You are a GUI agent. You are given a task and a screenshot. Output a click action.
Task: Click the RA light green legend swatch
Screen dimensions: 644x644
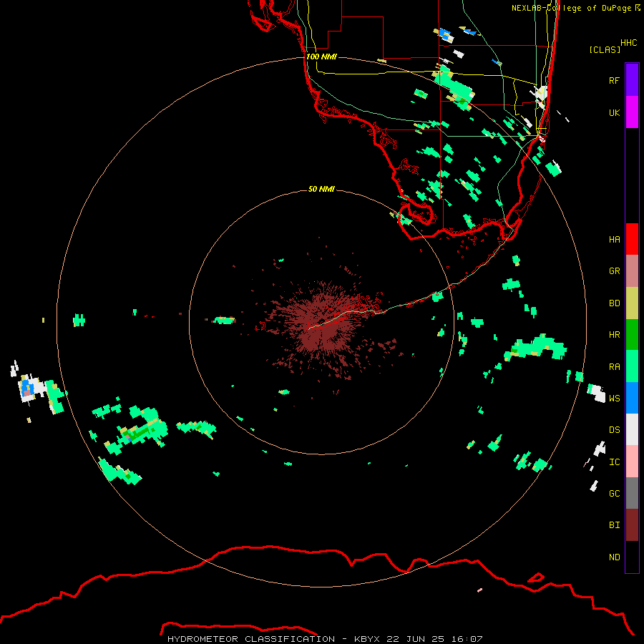[632, 366]
